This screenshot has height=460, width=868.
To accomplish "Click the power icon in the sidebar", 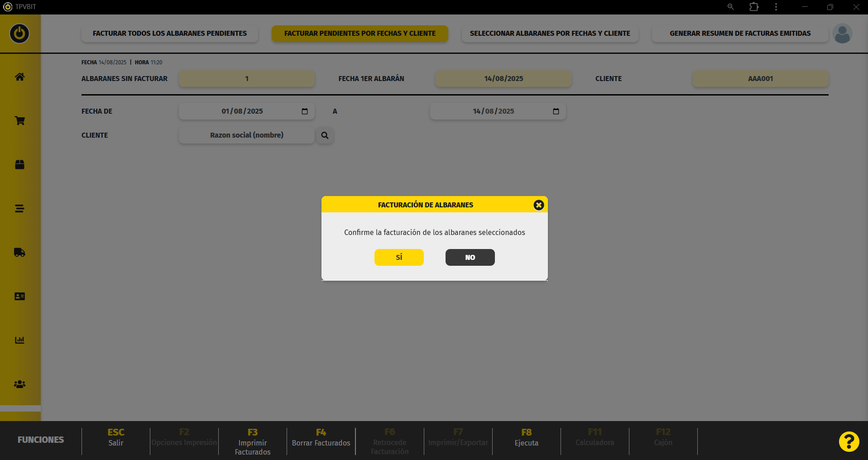I will tap(19, 34).
